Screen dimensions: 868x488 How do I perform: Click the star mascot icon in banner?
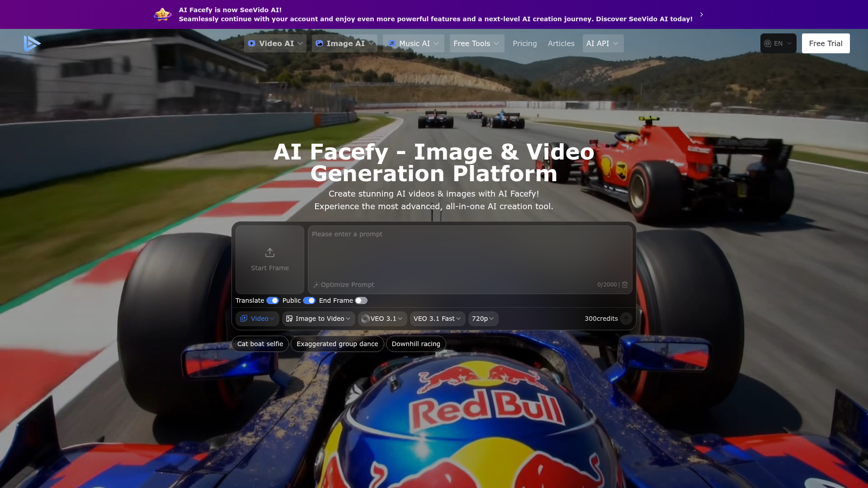click(x=162, y=14)
